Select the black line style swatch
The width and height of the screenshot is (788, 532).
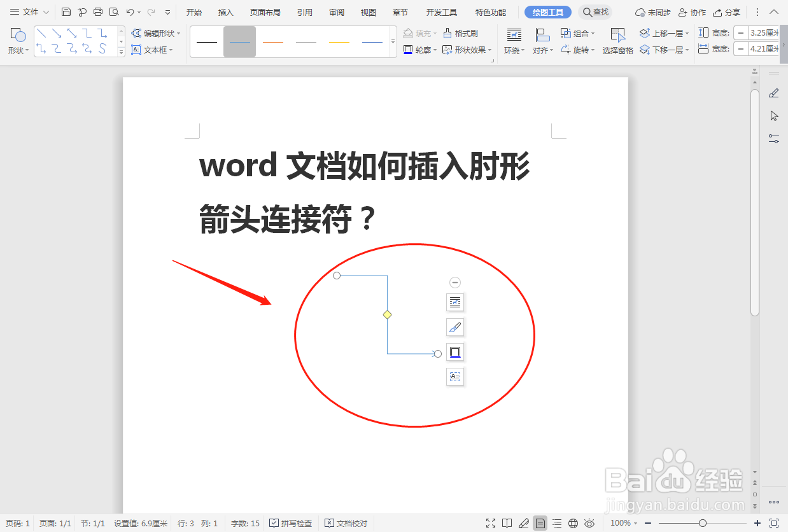pyautogui.click(x=207, y=42)
